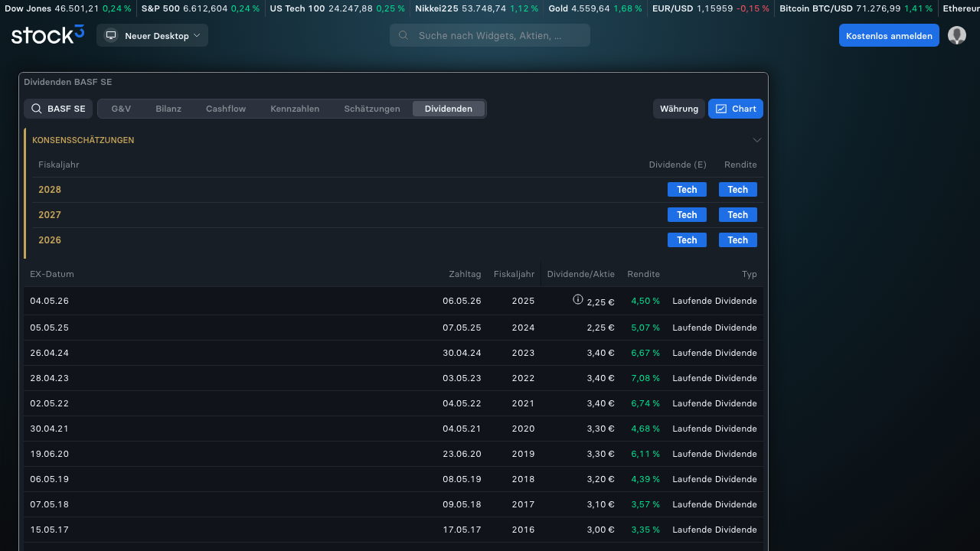The image size is (980, 551).
Task: Click EX-Datum 05.05.25 cell
Action: point(49,328)
